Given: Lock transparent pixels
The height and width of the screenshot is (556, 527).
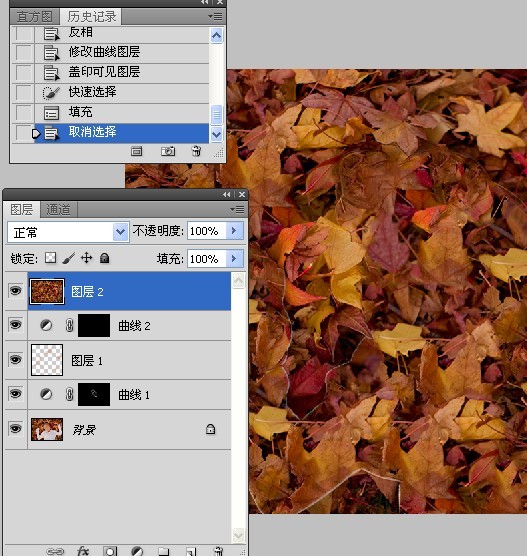Looking at the screenshot, I should tap(50, 258).
